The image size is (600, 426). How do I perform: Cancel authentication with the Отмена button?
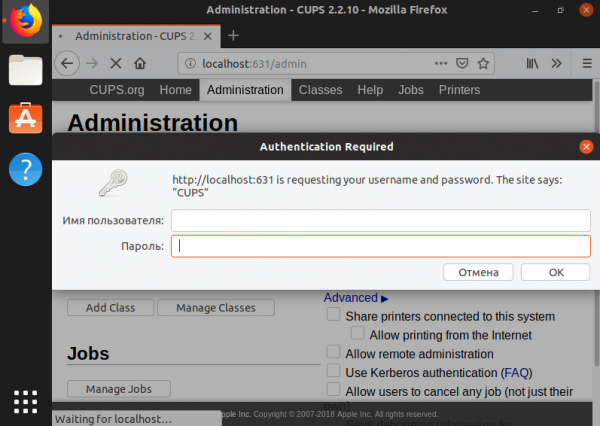tap(478, 272)
